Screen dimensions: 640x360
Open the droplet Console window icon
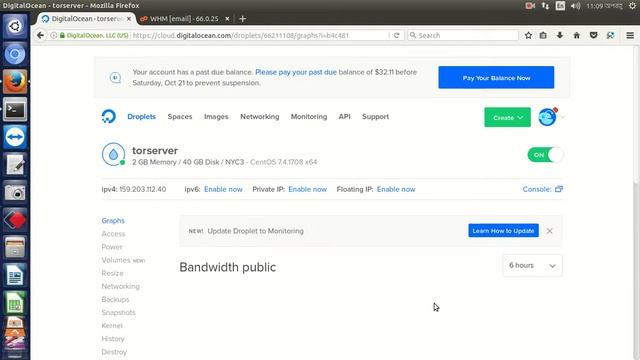pyautogui.click(x=559, y=189)
